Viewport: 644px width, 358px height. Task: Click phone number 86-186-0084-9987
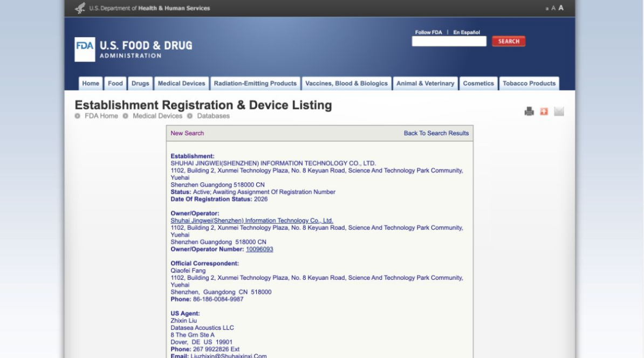218,299
